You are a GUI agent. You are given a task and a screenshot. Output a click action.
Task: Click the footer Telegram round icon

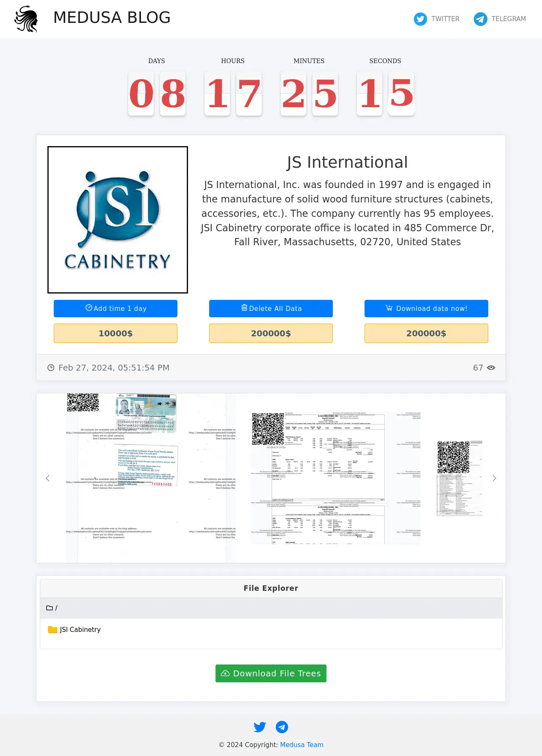(x=282, y=727)
